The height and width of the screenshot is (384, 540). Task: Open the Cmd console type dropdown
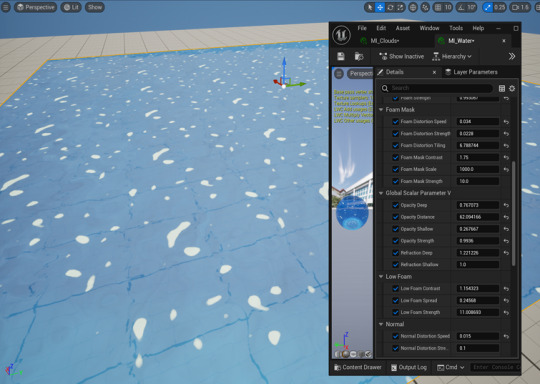(x=450, y=367)
